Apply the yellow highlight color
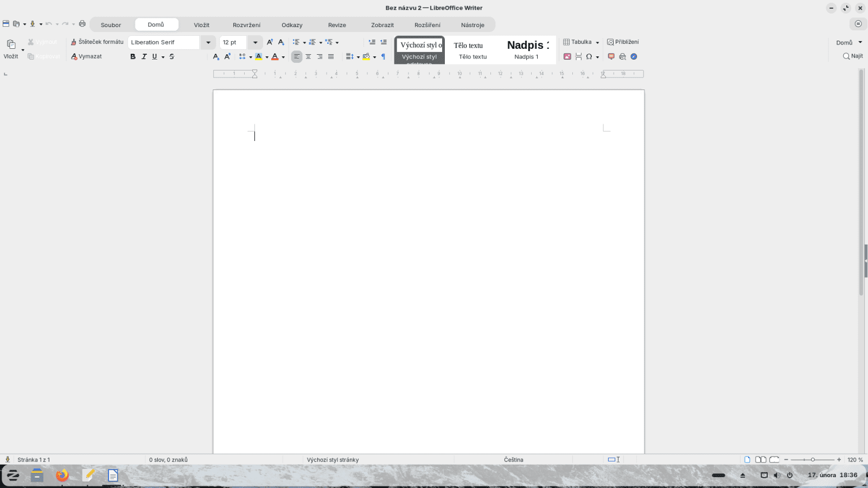Viewport: 868px width, 488px height. [259, 56]
